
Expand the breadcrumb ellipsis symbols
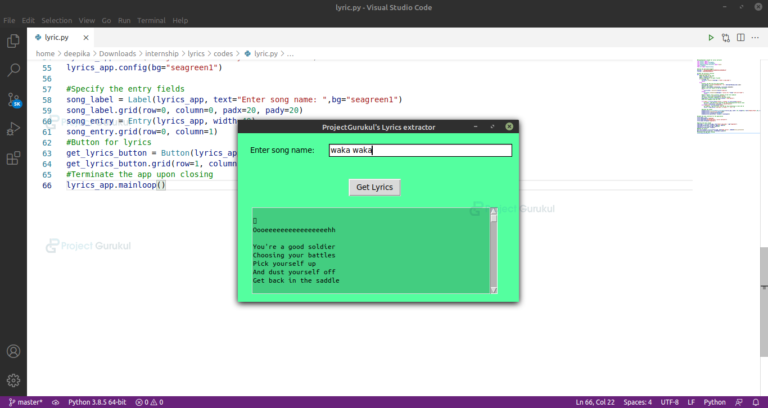[x=290, y=54]
